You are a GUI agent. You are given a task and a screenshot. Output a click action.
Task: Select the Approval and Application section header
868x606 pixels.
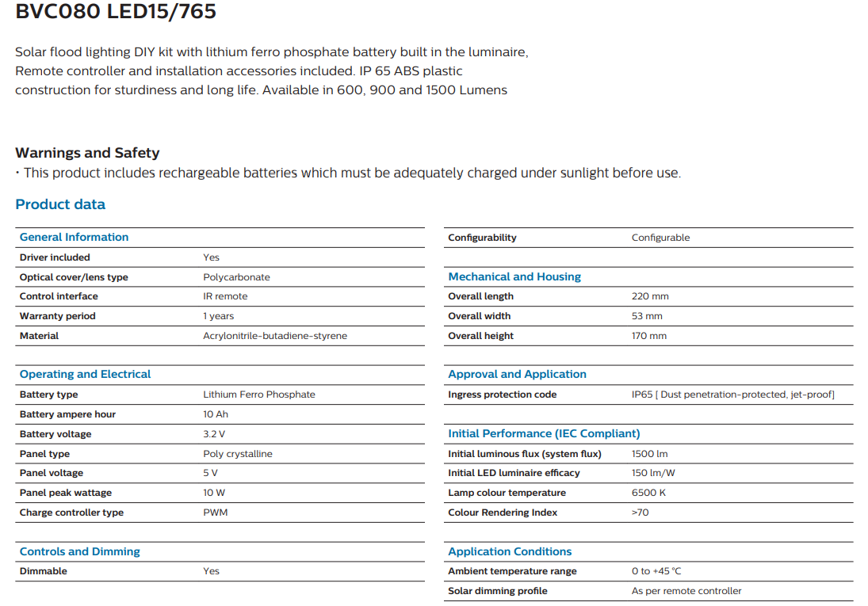[517, 374]
